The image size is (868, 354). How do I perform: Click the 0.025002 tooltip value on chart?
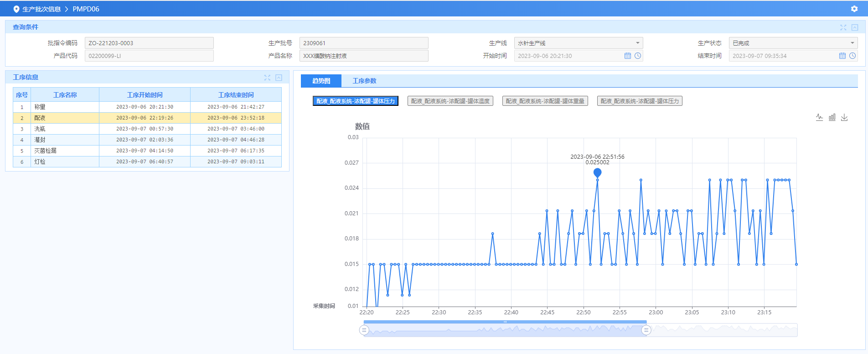tap(597, 162)
